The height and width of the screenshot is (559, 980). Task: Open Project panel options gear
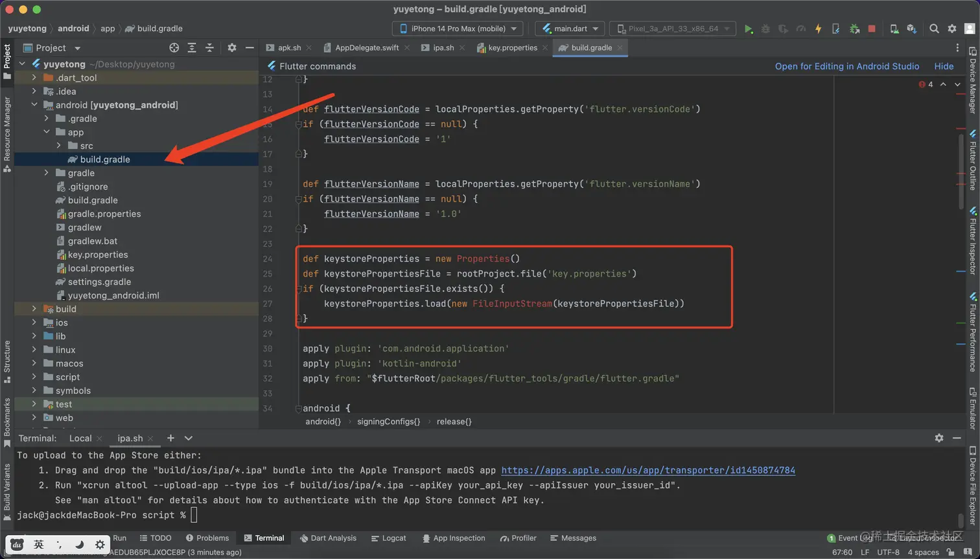(x=232, y=48)
